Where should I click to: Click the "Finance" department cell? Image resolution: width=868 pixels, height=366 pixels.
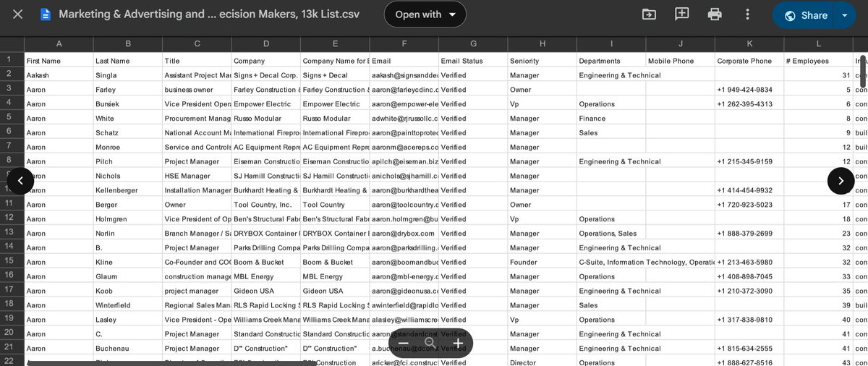pos(611,119)
